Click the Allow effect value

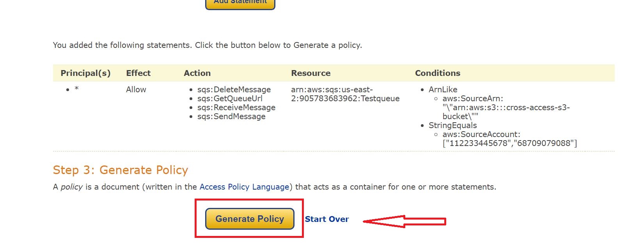pos(136,90)
